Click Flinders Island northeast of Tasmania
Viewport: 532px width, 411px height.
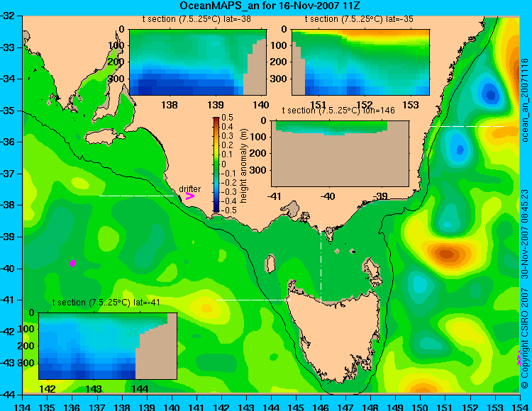371,269
